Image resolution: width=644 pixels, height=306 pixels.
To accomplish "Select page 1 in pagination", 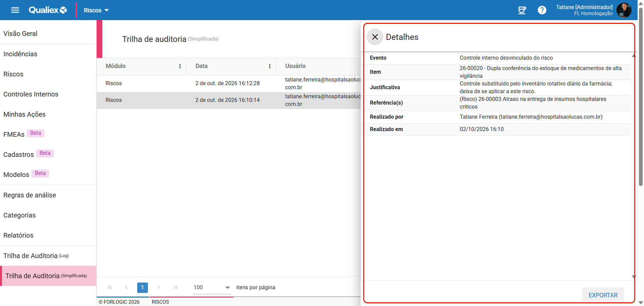I will click(143, 287).
